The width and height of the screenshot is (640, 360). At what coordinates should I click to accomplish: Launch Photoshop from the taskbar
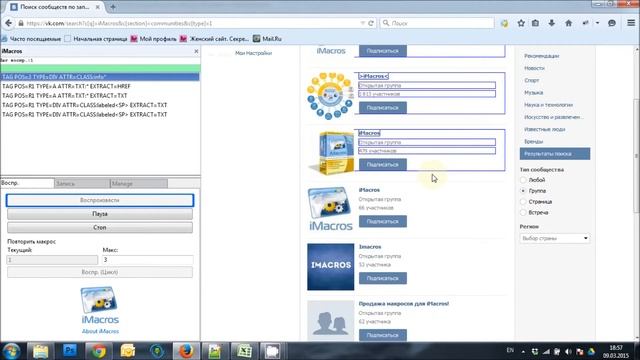coord(70,351)
